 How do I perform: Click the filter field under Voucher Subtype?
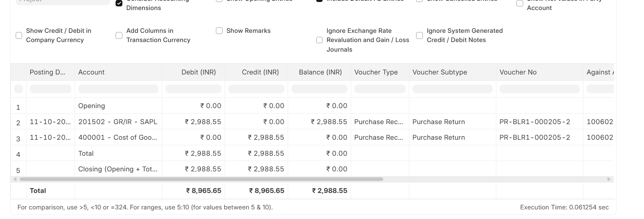[x=452, y=89]
